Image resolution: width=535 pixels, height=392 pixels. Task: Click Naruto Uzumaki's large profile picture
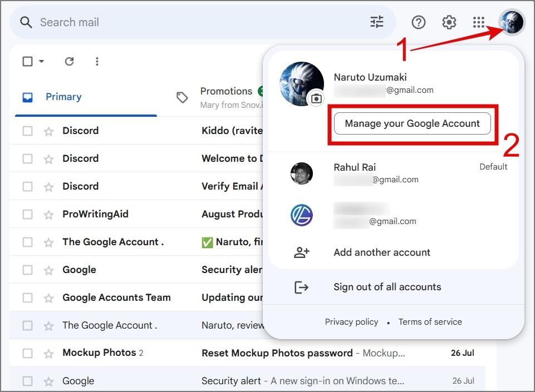pyautogui.click(x=301, y=84)
